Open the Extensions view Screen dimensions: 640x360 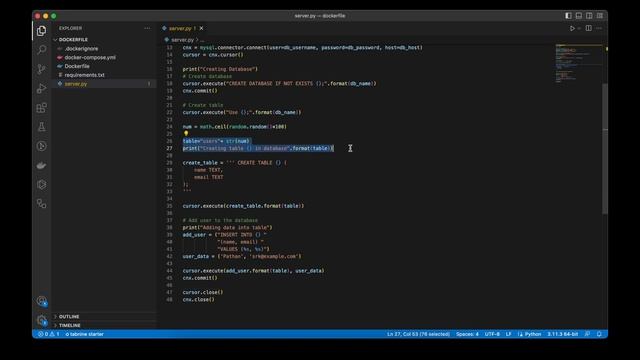[x=41, y=108]
